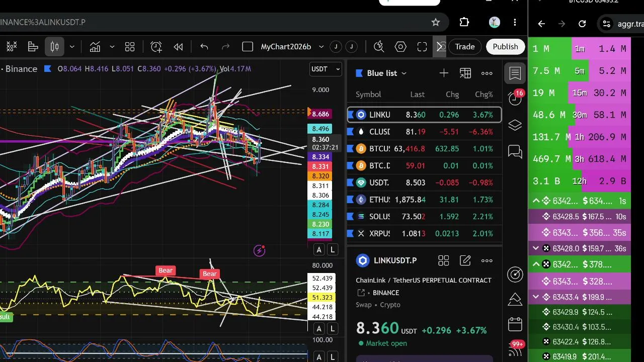Expand the indicators favorites dropdown arrow
Screen dimensions: 644x362
tap(112, 47)
